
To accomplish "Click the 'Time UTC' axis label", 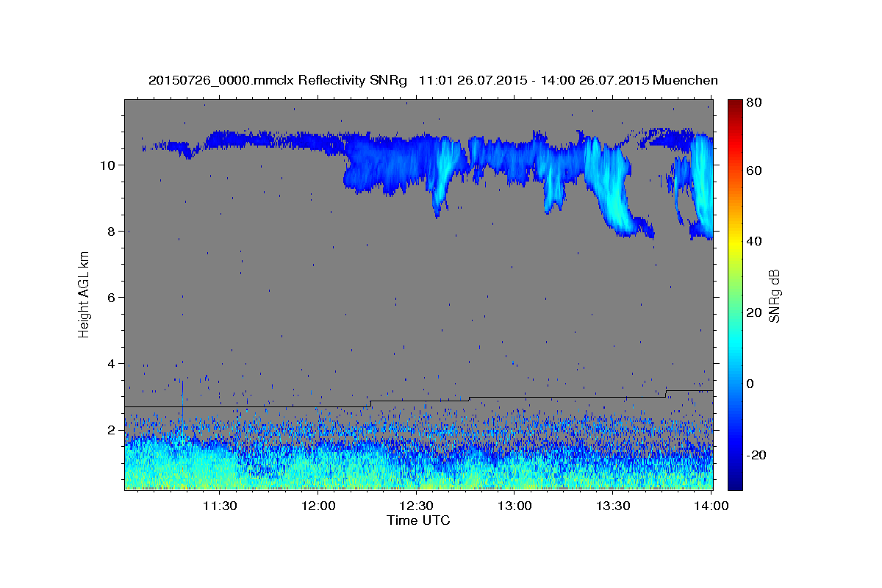I will pyautogui.click(x=418, y=520).
